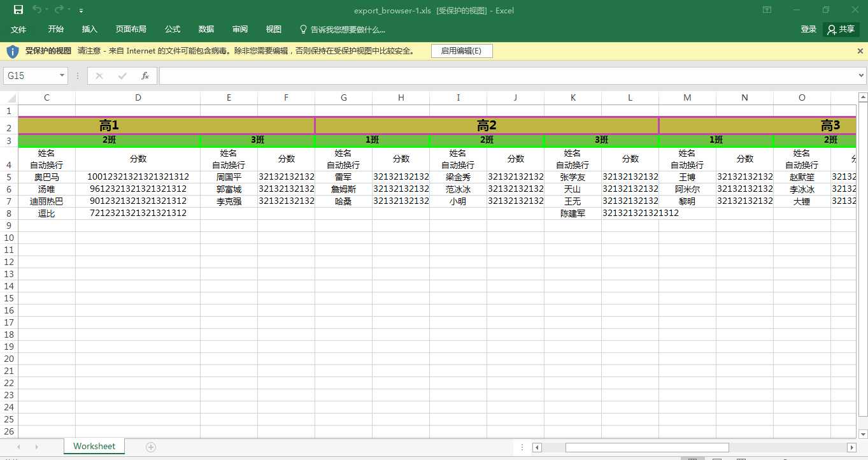Viewport: 868px width, 460px height.
Task: Click the Save icon in quick access toolbar
Action: [x=18, y=10]
